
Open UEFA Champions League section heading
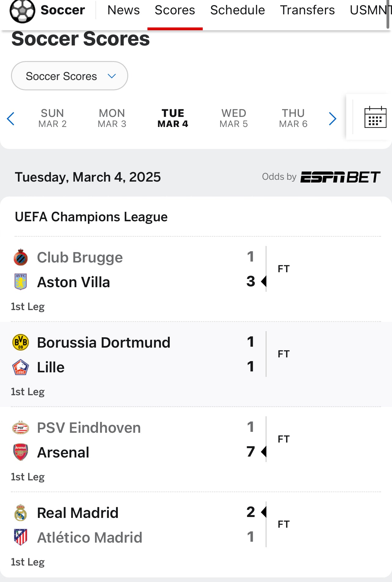tap(91, 217)
